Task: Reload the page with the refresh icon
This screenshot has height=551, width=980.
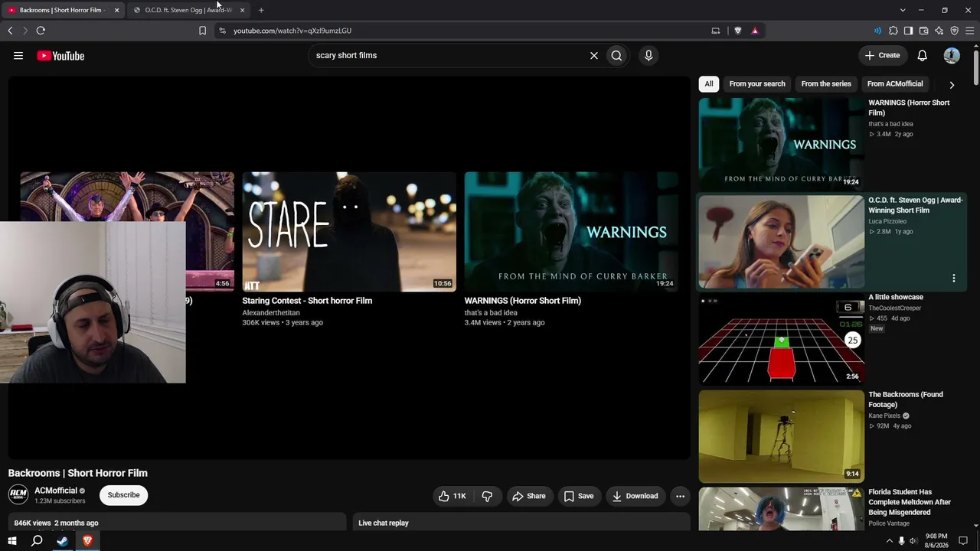Action: 41,31
